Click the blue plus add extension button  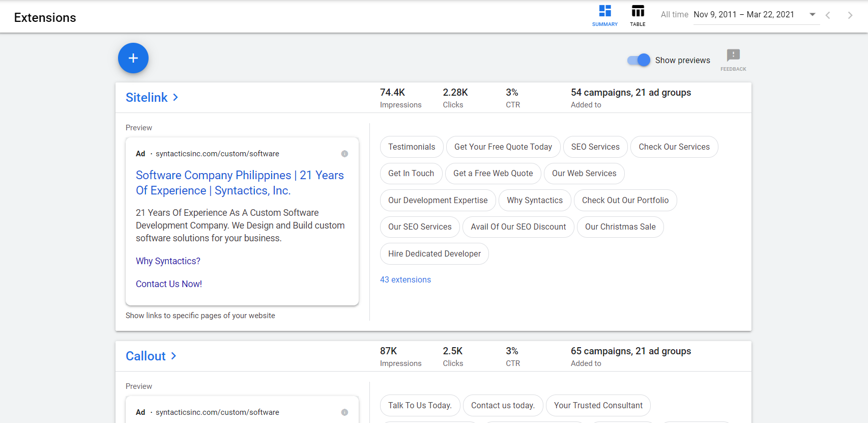133,58
